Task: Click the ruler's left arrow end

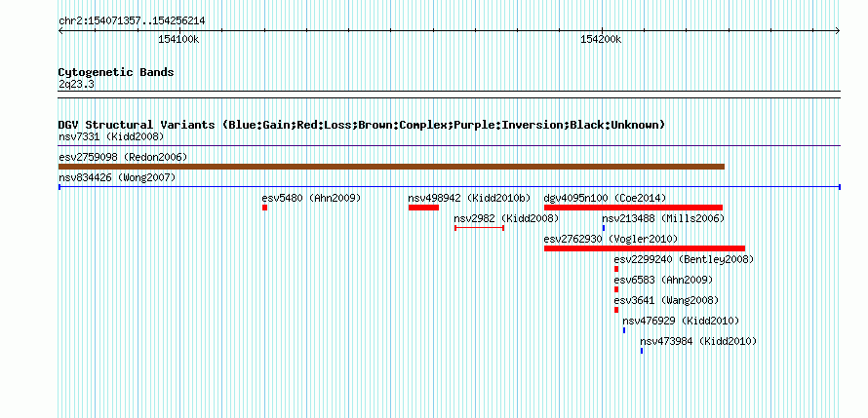Action: (60, 31)
